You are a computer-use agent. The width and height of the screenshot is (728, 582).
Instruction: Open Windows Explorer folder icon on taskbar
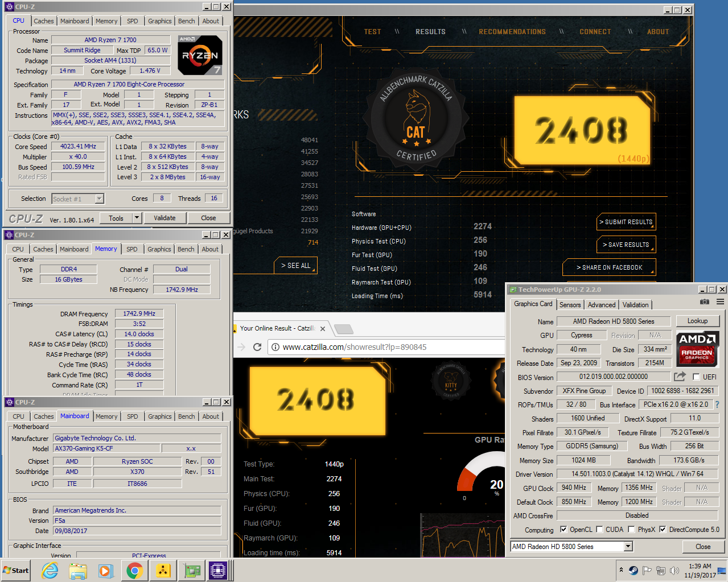pyautogui.click(x=78, y=570)
